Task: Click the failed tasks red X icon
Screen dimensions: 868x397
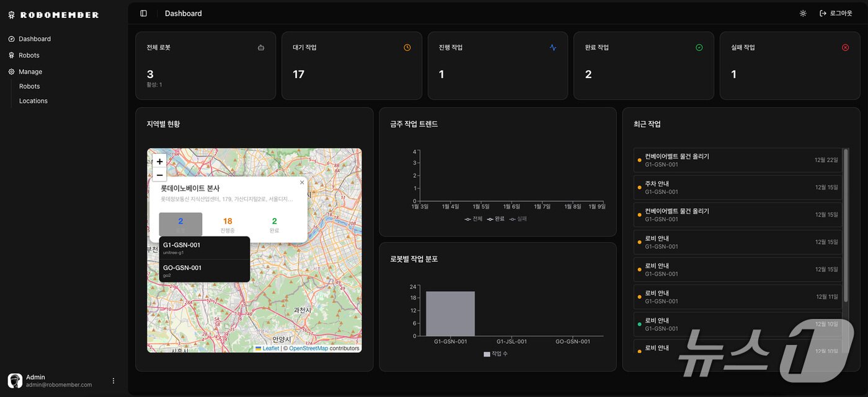Action: tap(845, 48)
